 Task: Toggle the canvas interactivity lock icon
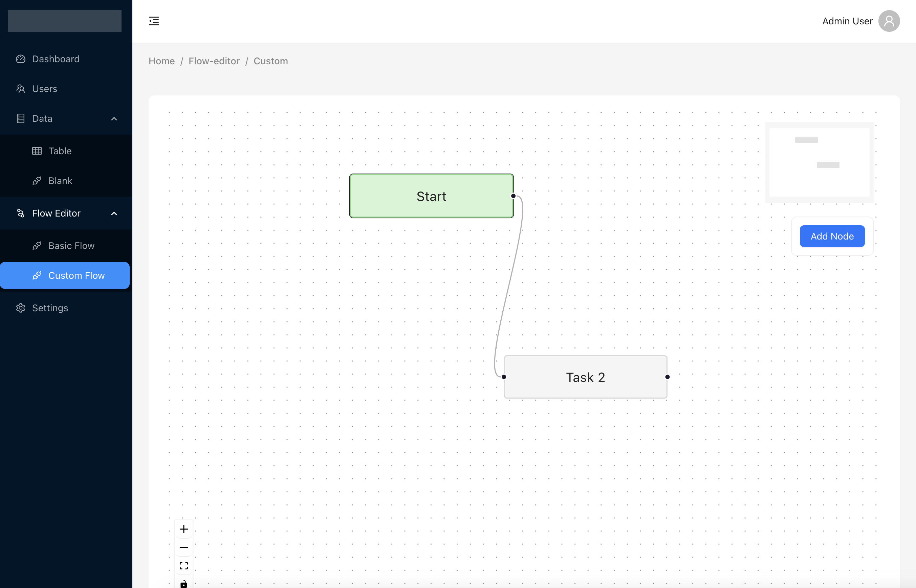coord(184,583)
